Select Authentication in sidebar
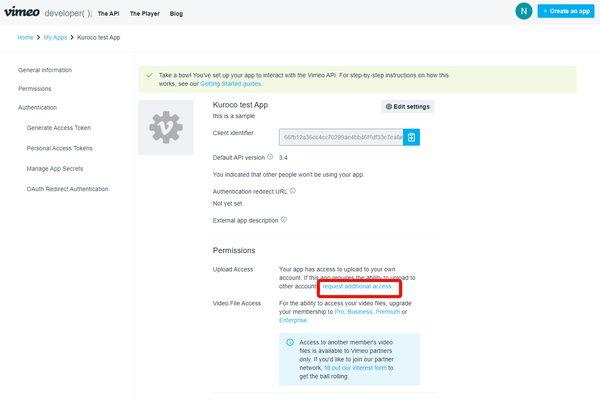Viewport: 600px width, 403px height. pyautogui.click(x=38, y=108)
